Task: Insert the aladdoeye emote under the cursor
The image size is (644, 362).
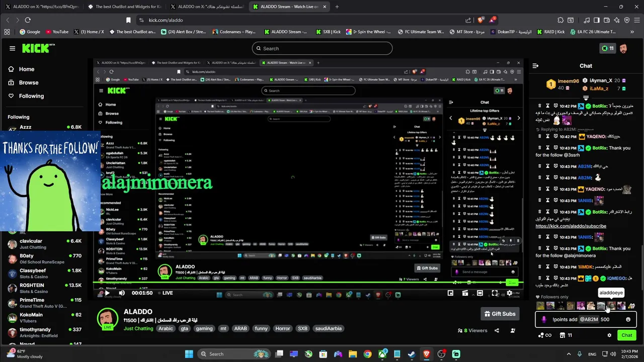Action: (611, 305)
